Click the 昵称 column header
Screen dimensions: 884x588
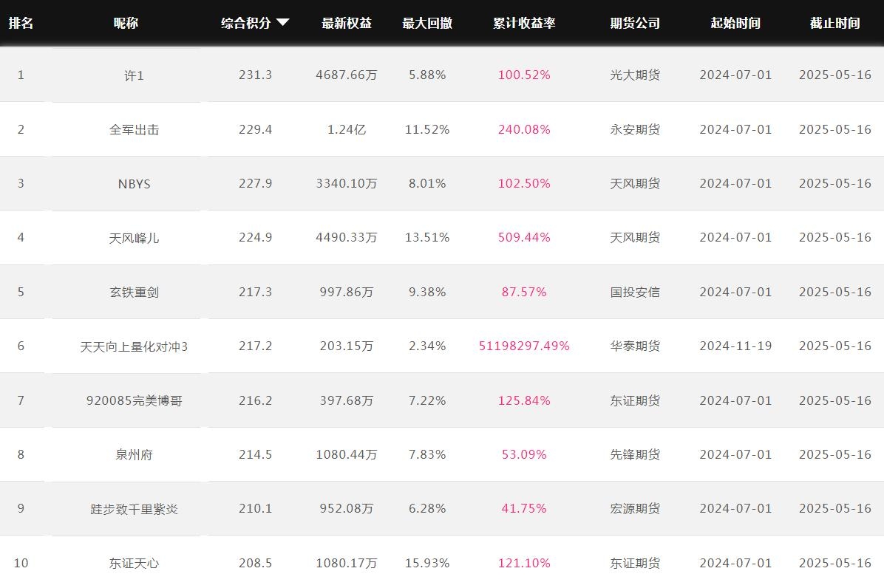126,23
